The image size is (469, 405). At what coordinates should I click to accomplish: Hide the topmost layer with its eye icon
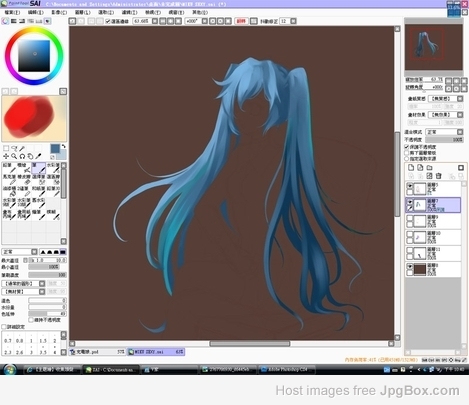click(x=410, y=186)
